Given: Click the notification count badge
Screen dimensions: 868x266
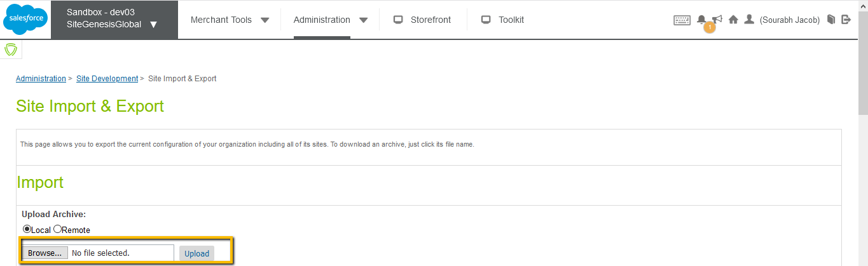Looking at the screenshot, I should click(x=710, y=27).
